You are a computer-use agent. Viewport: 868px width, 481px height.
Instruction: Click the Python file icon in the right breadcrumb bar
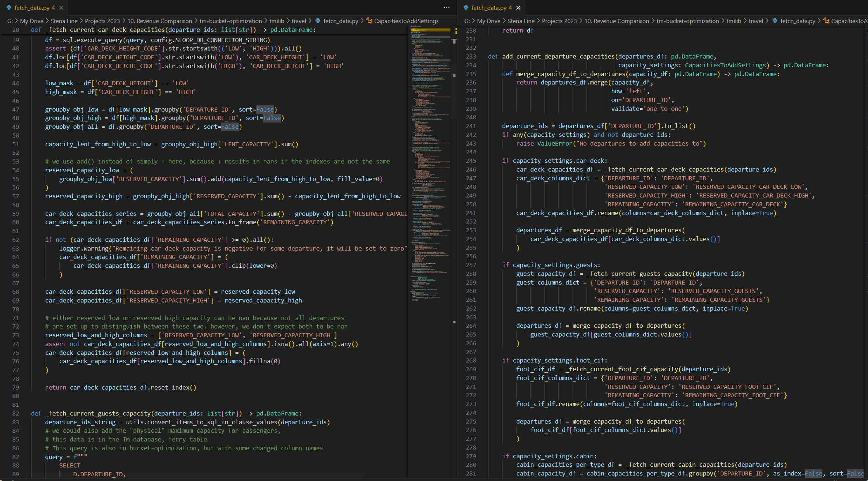point(774,21)
